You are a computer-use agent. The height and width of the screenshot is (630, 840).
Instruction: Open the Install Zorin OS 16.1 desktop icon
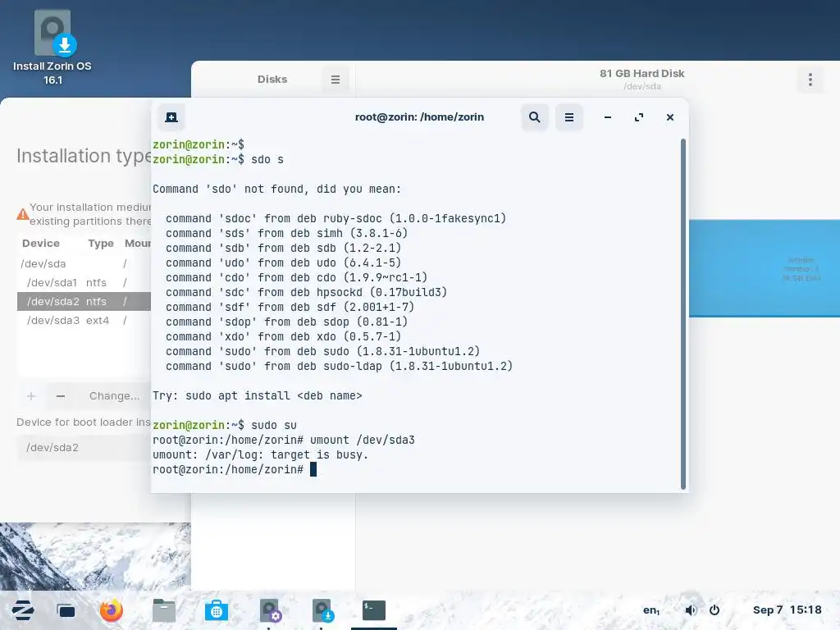(52, 47)
